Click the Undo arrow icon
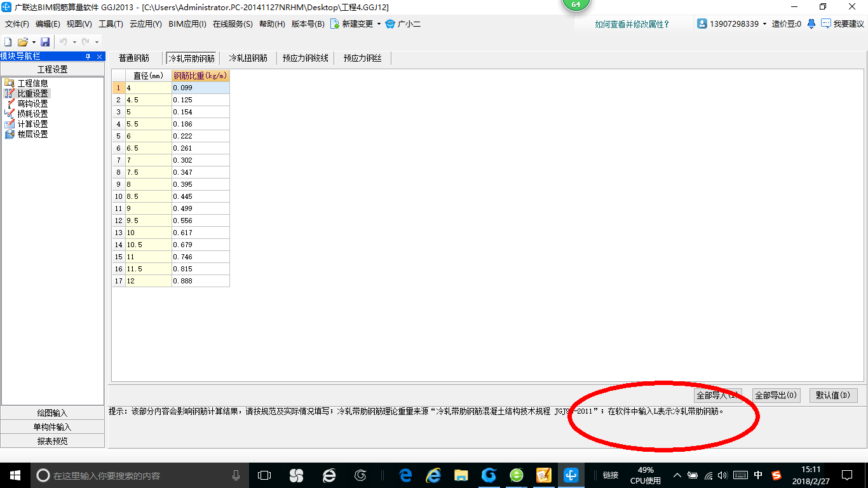Image resolution: width=868 pixels, height=488 pixels. tap(64, 41)
